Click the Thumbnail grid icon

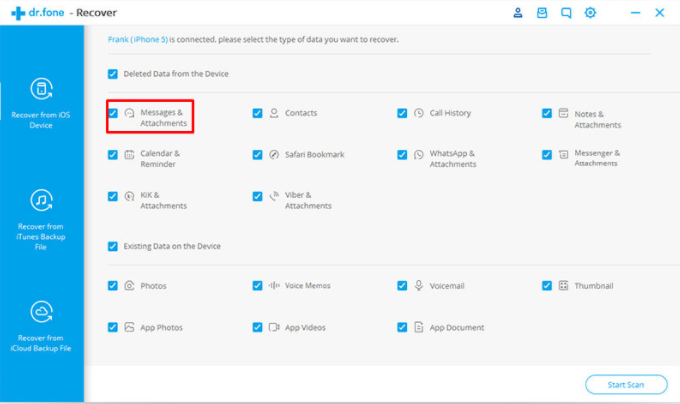pyautogui.click(x=563, y=285)
